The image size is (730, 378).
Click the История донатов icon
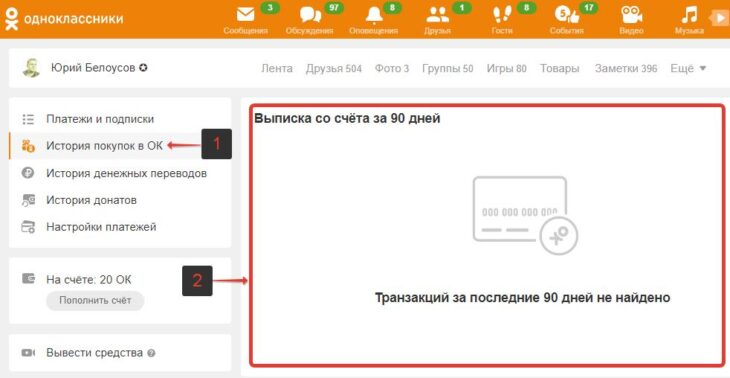(x=28, y=201)
